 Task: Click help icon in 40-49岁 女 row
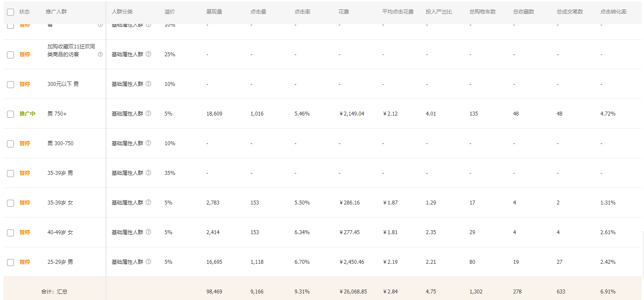click(x=148, y=232)
